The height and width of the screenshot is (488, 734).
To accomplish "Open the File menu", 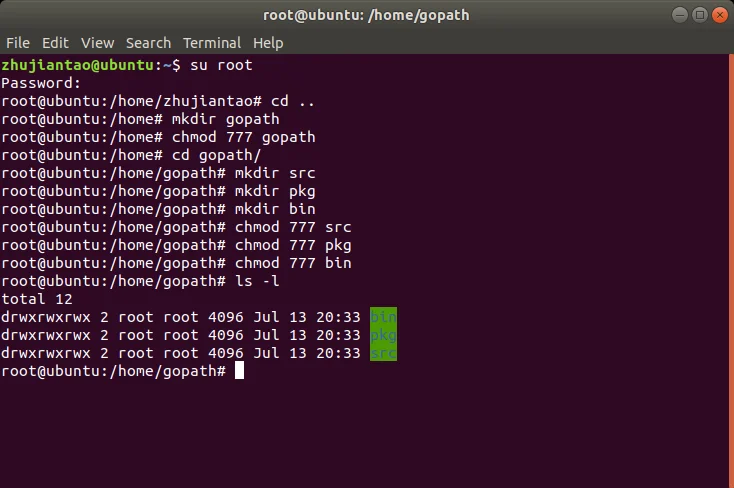I will 18,43.
